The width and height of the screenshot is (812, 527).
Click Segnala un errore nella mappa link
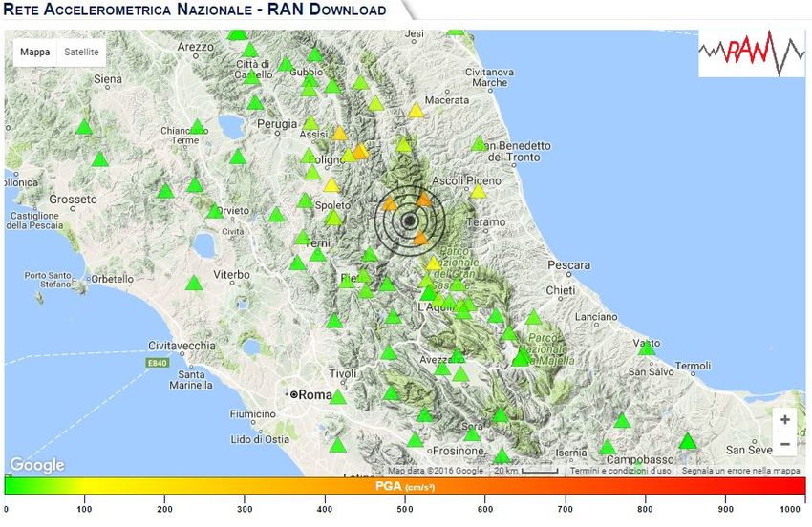(x=733, y=471)
